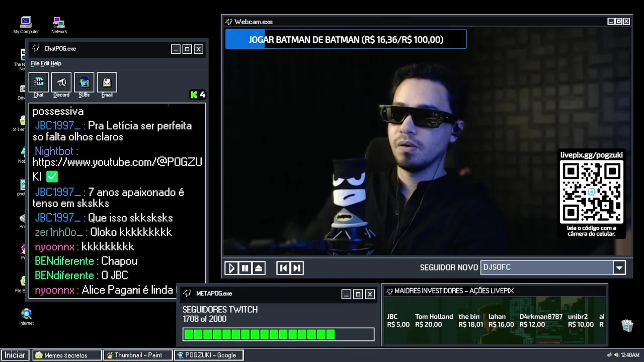Viewport: 644px width, 362px height.
Task: Click the green Twitch followers progress bar
Action: (x=278, y=334)
